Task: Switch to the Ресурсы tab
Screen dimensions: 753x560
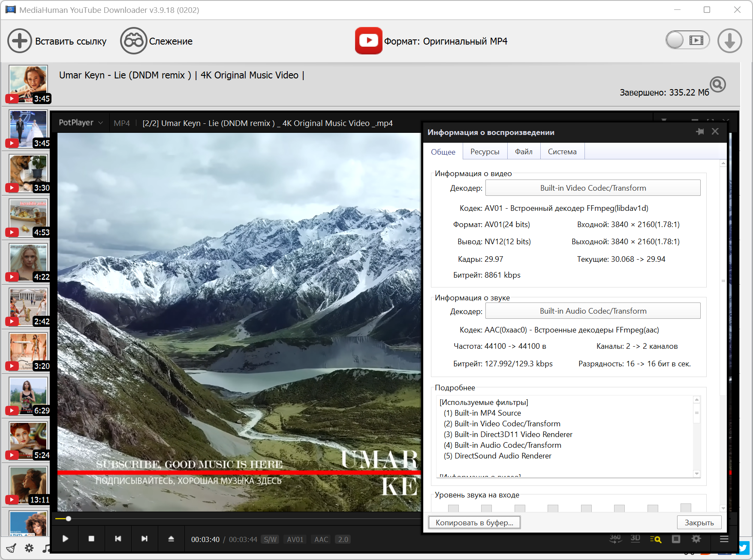Action: 485,152
